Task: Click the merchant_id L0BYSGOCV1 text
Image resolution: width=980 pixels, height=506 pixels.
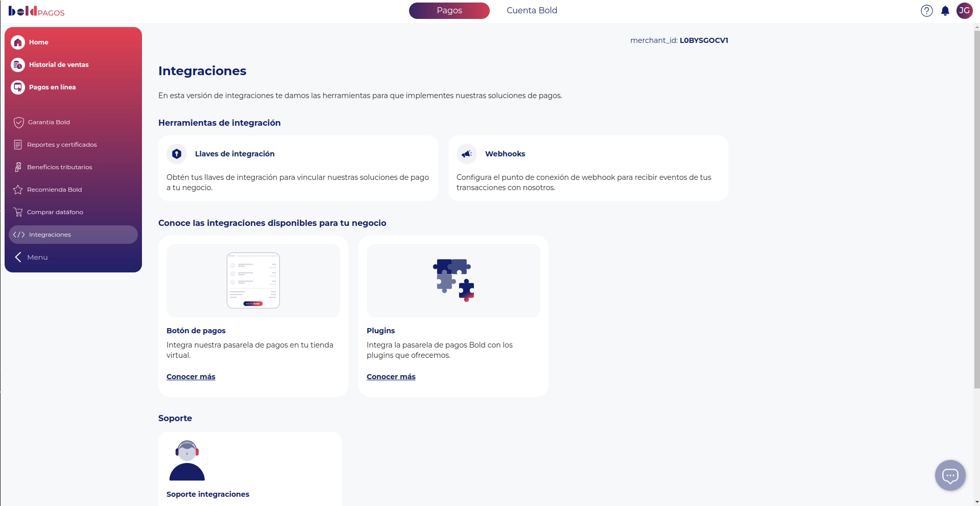Action: [x=679, y=40]
